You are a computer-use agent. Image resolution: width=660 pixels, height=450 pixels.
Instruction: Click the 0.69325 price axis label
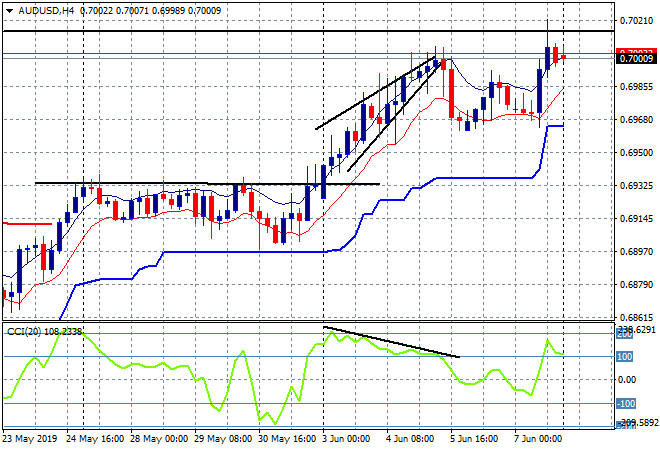tap(636, 186)
